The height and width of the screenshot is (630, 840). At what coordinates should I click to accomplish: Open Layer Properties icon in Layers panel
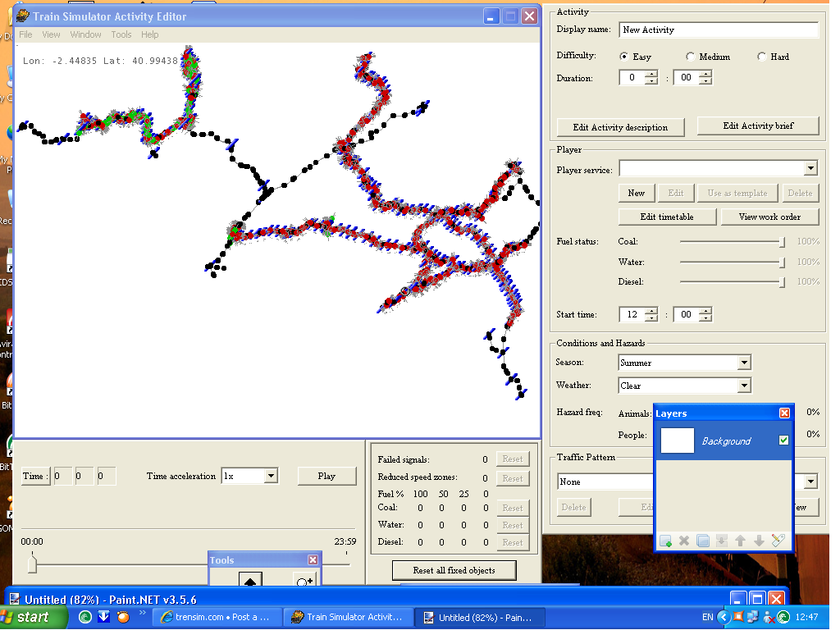(778, 541)
